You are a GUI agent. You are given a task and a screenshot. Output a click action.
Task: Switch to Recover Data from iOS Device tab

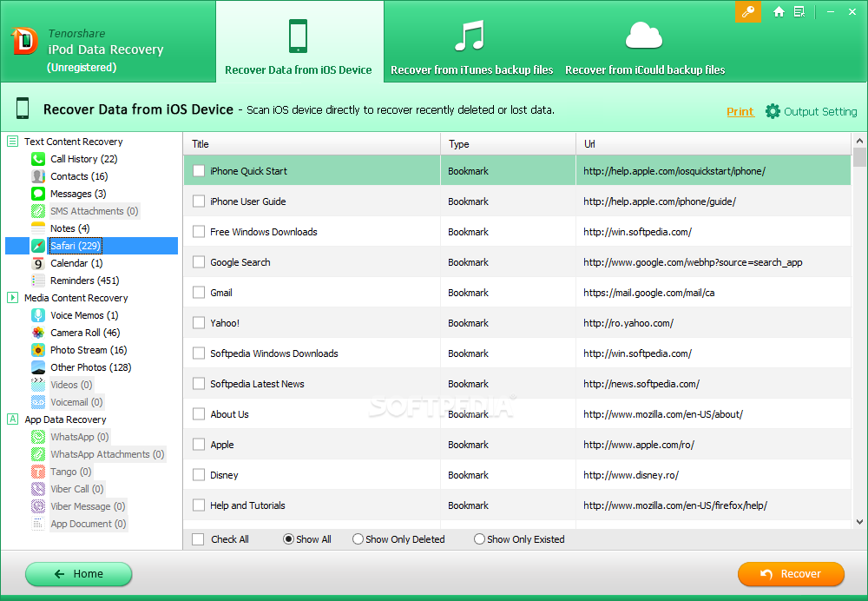point(299,42)
